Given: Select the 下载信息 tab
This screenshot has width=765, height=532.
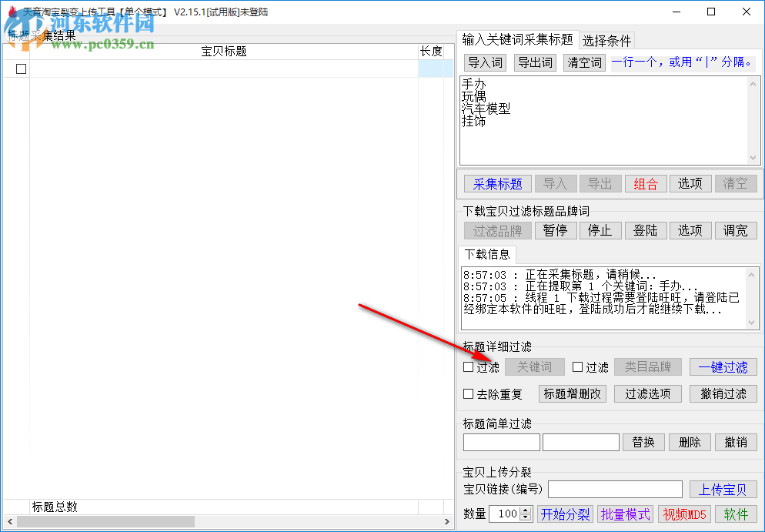Looking at the screenshot, I should pyautogui.click(x=487, y=256).
